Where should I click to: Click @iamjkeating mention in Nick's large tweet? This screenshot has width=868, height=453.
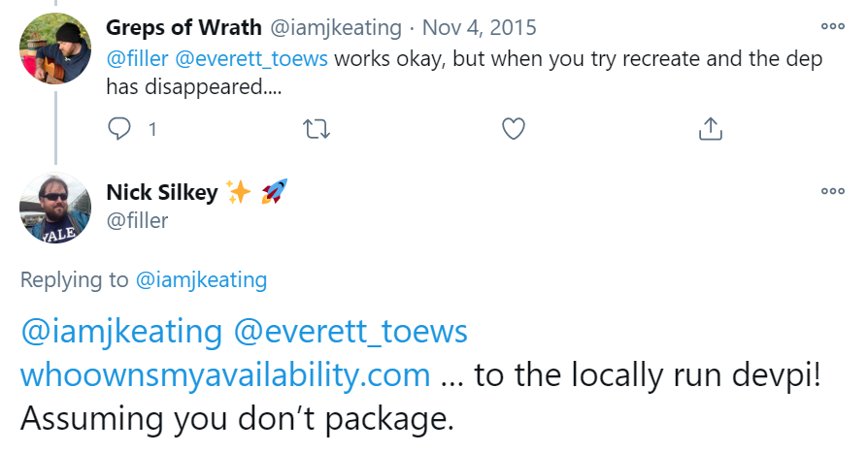click(121, 332)
